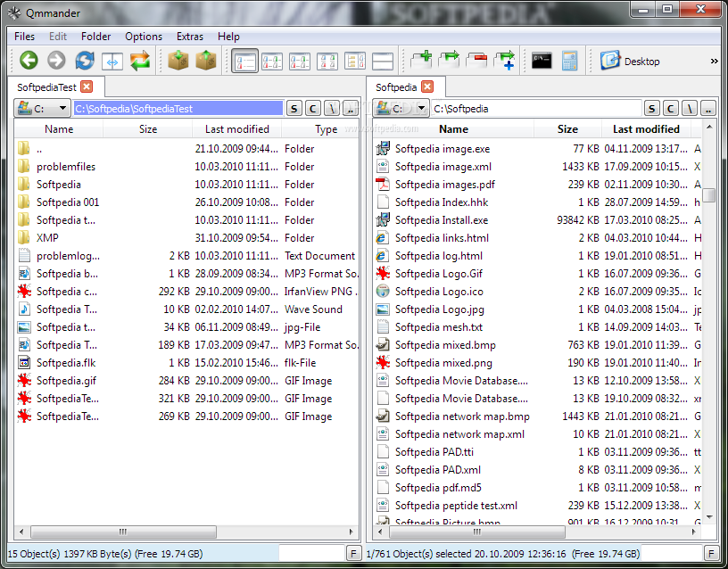The image size is (728, 569).
Task: Click the green Back arrow icon
Action: 29,61
